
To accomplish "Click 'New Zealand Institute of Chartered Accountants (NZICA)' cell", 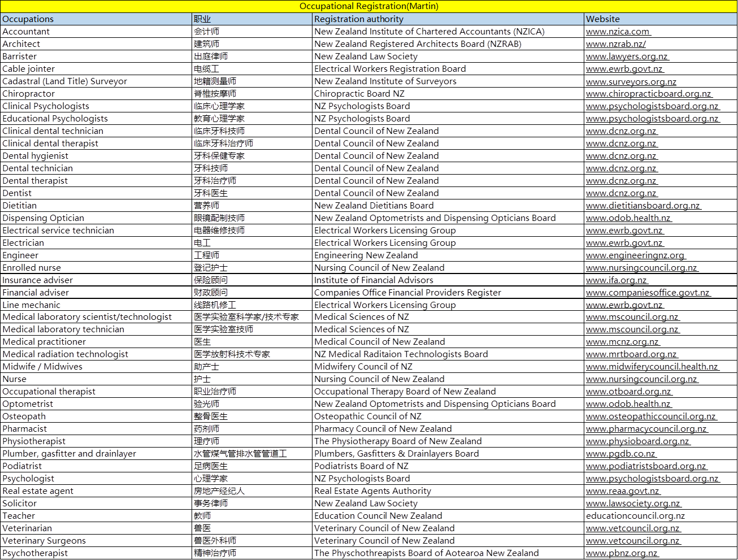I will coord(449,32).
